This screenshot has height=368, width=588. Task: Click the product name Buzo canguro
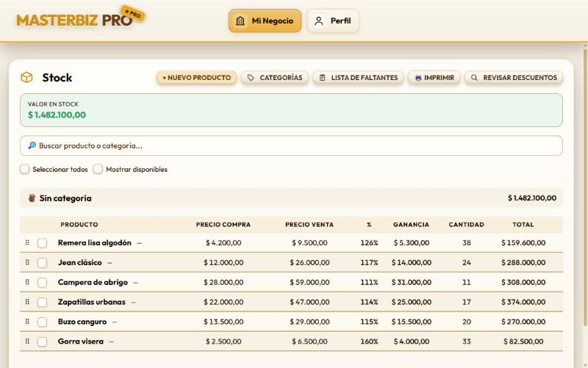click(82, 322)
